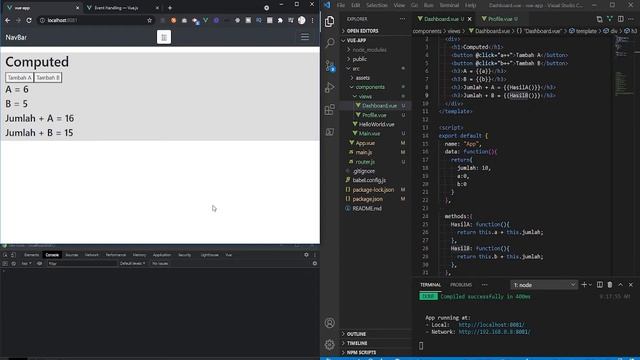Click the Open Changes icon in editor toolbar
Viewport: 640px width, 360px height.
pyautogui.click(x=599, y=19)
